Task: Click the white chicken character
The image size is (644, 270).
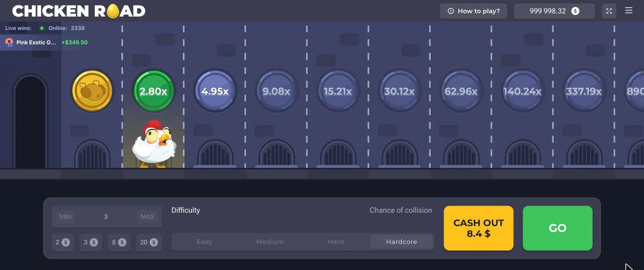Action: coord(154,144)
